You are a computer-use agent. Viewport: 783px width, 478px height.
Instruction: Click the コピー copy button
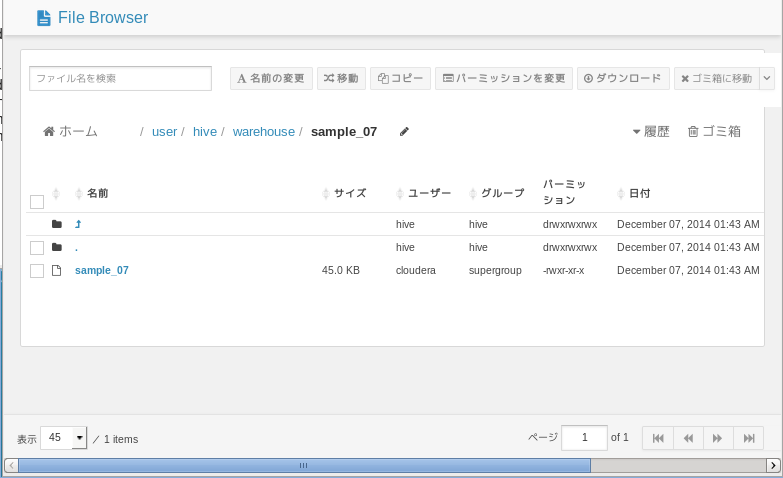[x=400, y=78]
